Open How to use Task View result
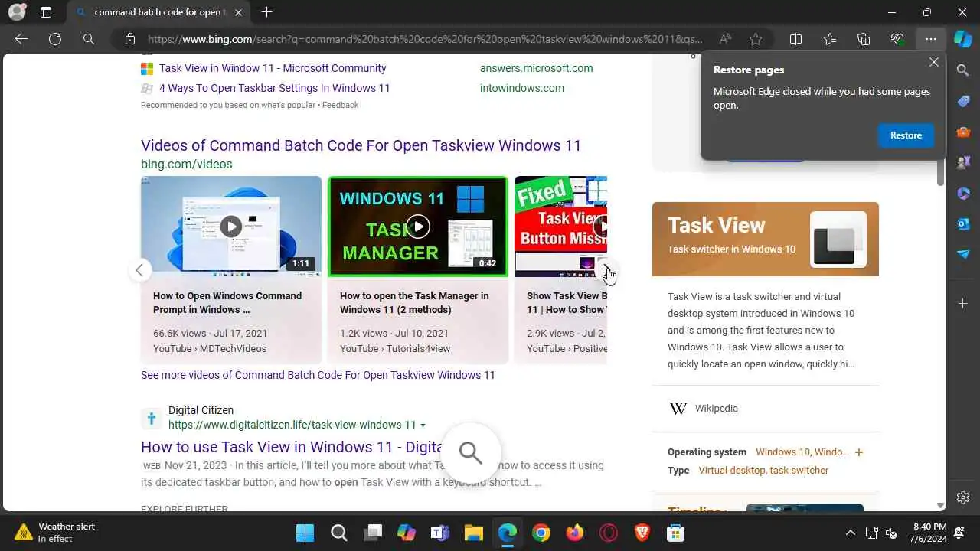Screen dimensions: 980x551 pyautogui.click(x=292, y=447)
